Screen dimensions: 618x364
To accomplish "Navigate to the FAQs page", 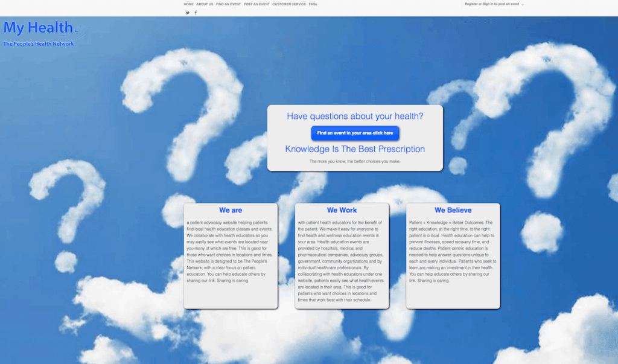I will (x=313, y=4).
